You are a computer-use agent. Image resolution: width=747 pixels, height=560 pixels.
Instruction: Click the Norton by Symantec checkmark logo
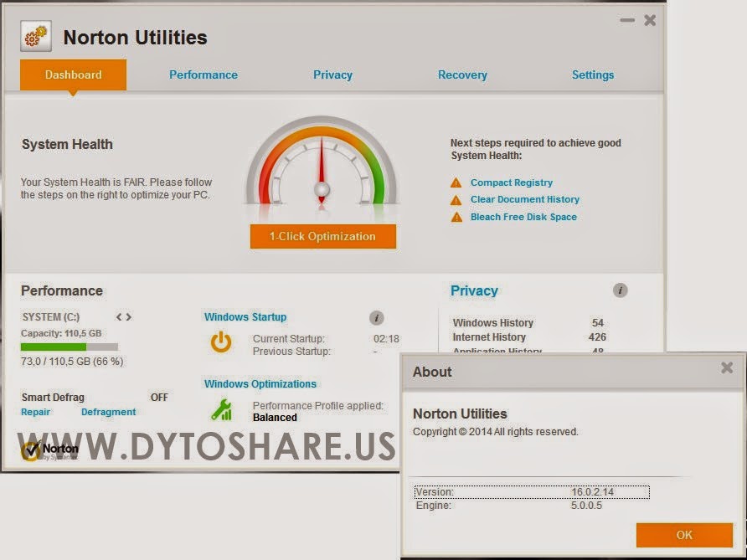click(49, 451)
